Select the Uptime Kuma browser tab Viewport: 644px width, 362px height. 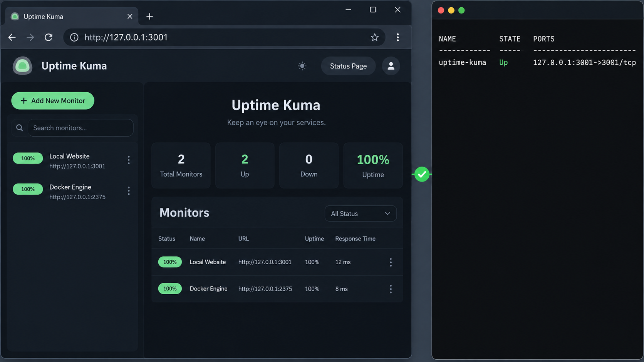click(x=72, y=17)
